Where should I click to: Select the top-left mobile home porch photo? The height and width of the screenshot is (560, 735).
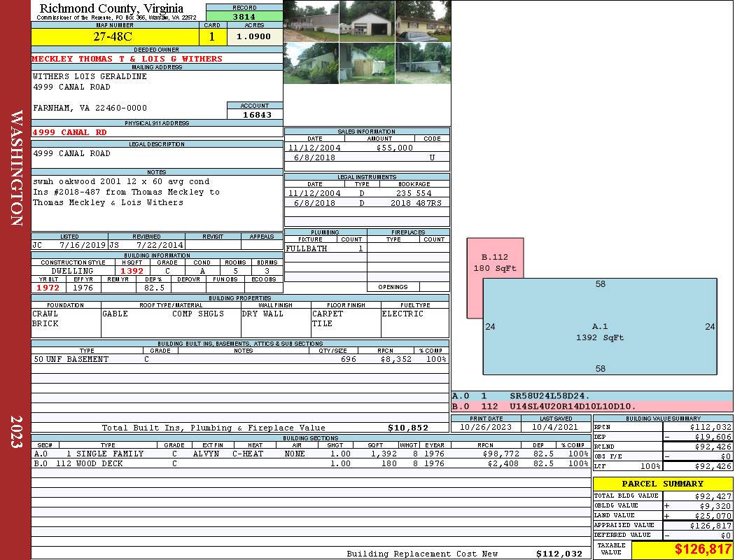pyautogui.click(x=311, y=21)
